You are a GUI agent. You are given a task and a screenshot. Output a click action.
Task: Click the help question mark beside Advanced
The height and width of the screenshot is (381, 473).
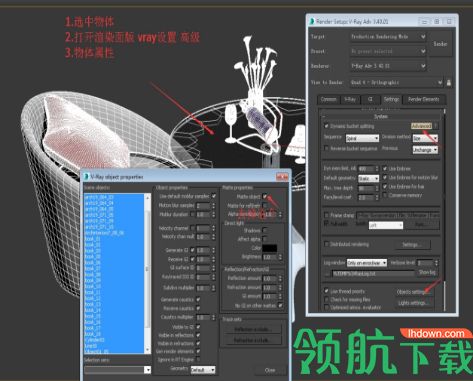point(435,126)
